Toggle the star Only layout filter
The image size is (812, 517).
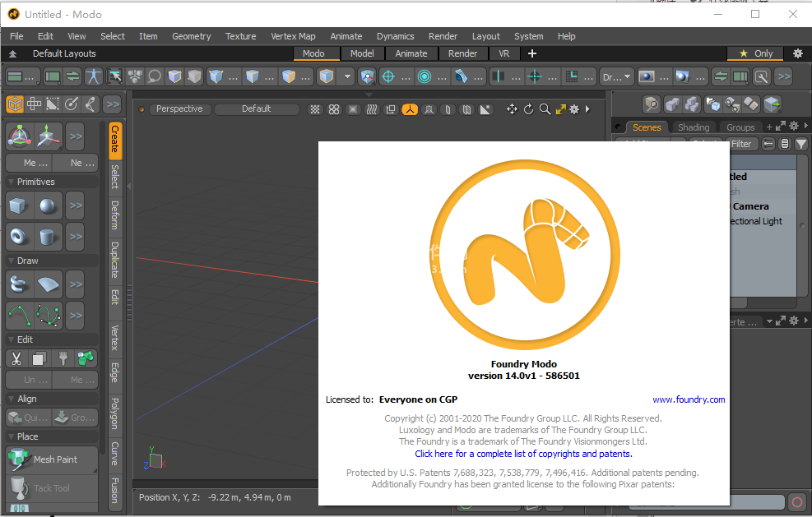coord(757,53)
